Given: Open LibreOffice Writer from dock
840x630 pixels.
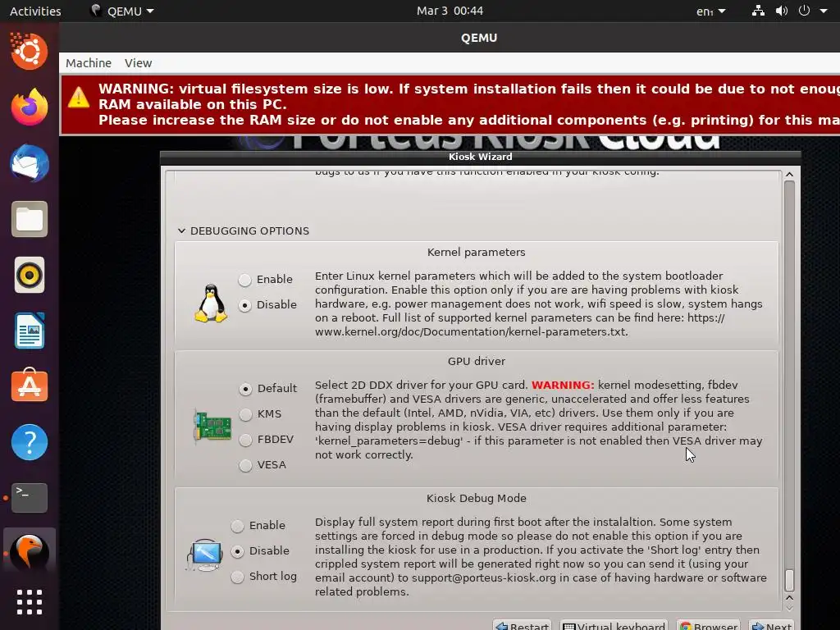Looking at the screenshot, I should pyautogui.click(x=30, y=331).
